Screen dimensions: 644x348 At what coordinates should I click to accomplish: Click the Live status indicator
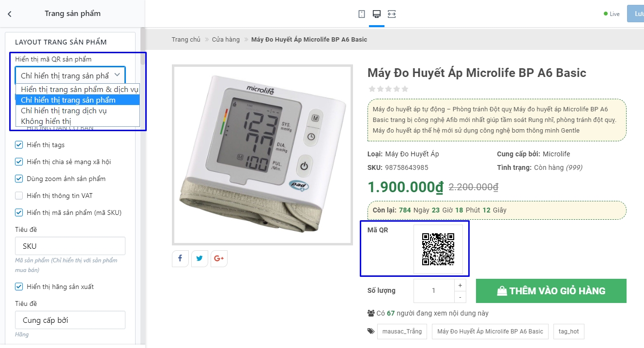(612, 14)
